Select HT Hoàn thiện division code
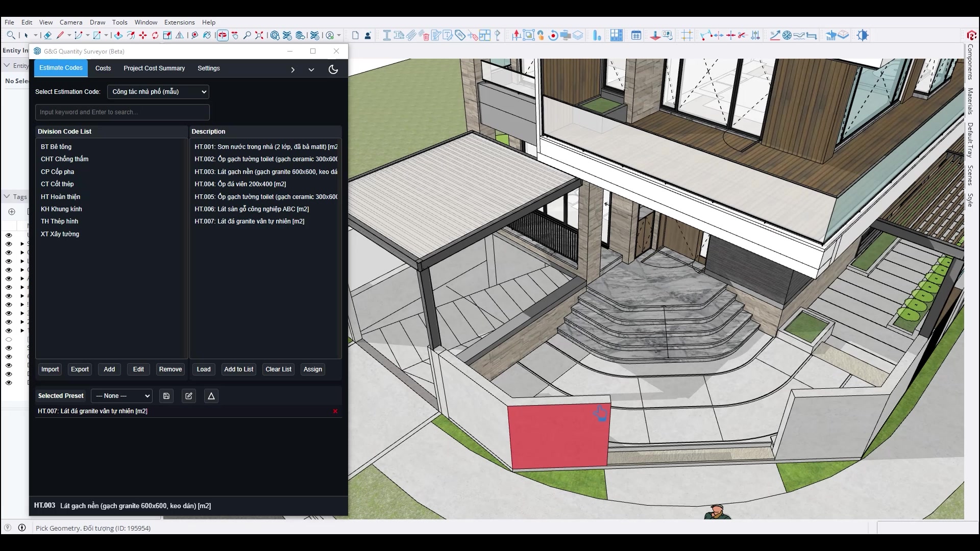The height and width of the screenshot is (551, 980). click(60, 197)
